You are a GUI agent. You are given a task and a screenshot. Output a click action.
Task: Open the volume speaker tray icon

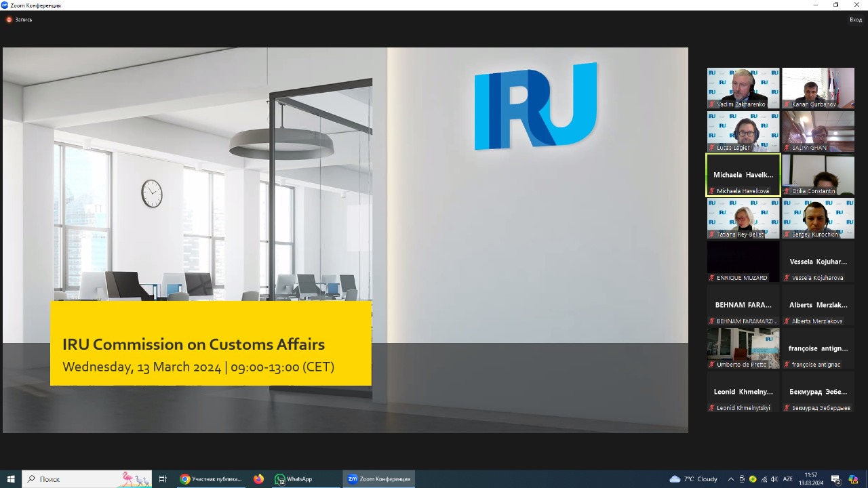(x=774, y=479)
